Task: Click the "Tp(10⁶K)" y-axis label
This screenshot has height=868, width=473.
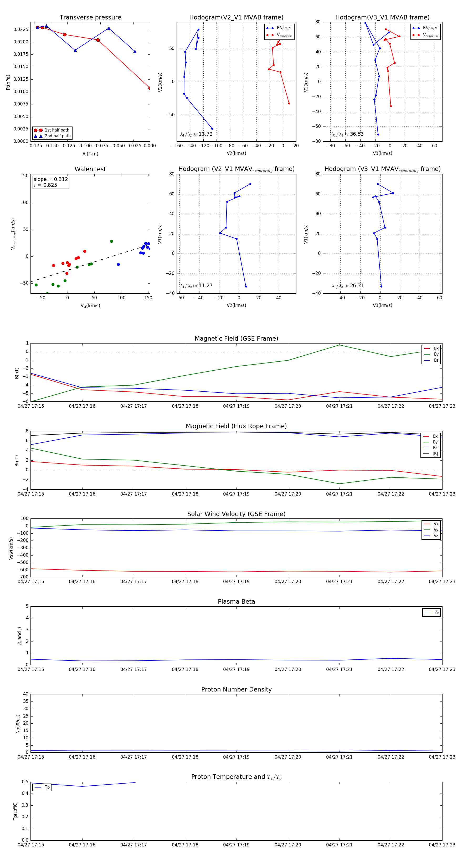Action: coord(15,811)
